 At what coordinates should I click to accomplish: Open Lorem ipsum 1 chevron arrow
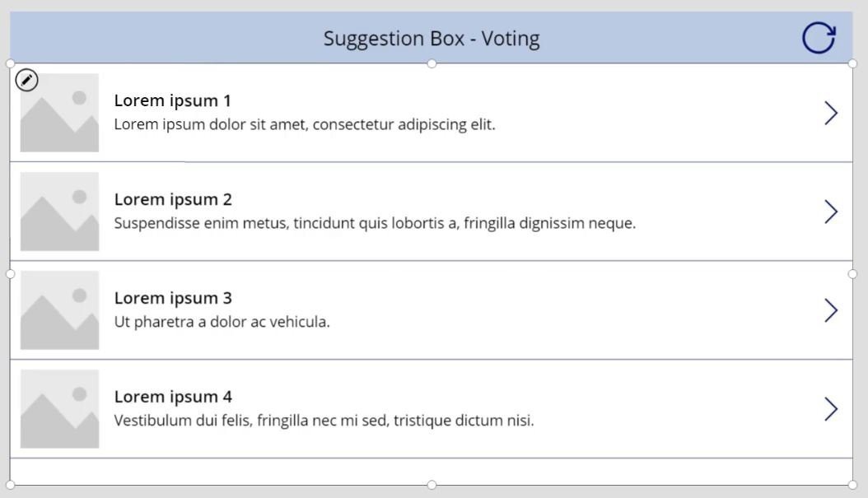point(830,113)
